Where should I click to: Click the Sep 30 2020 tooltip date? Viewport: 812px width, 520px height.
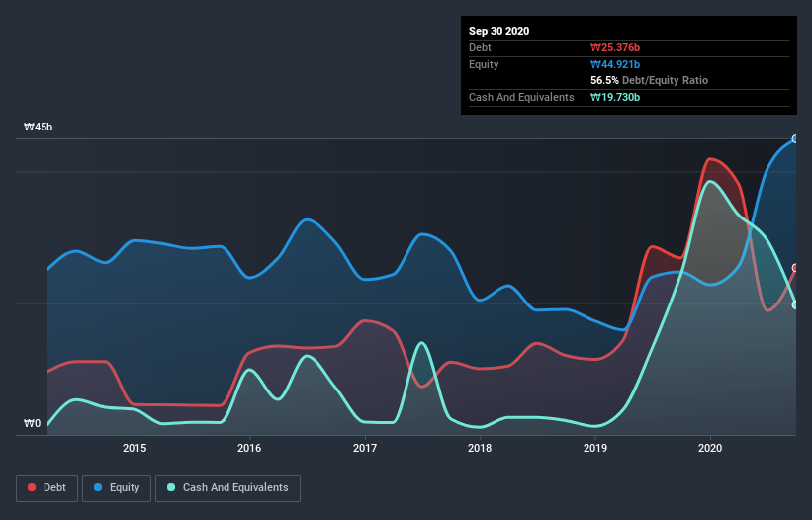tap(498, 31)
